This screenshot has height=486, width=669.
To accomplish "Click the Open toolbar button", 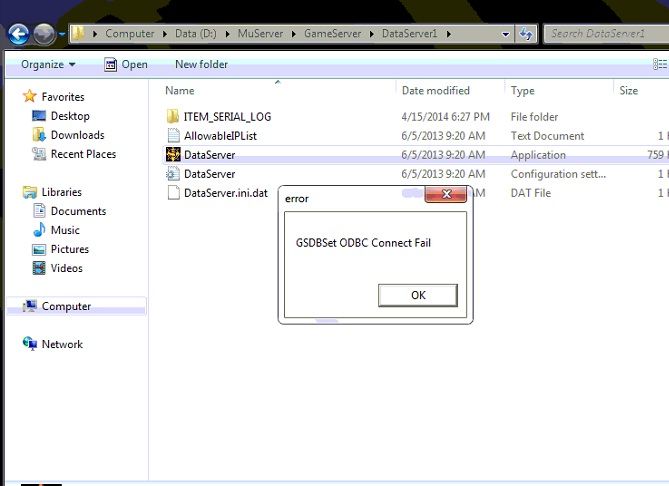I will click(125, 65).
